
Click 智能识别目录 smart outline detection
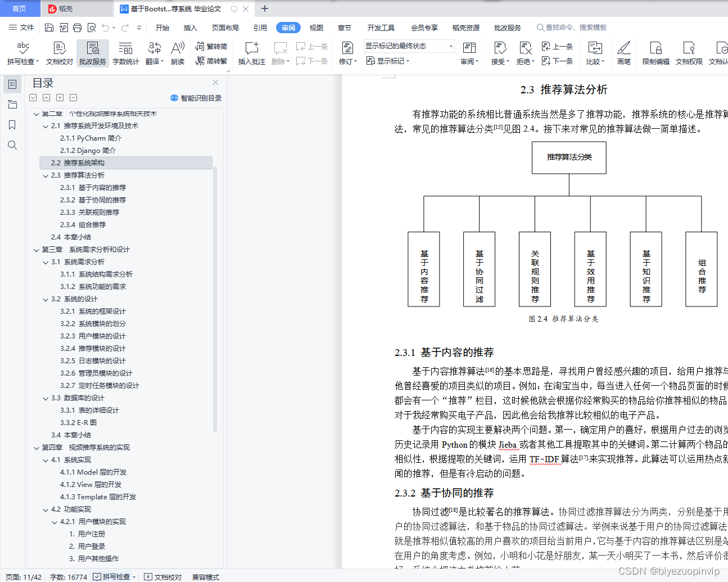click(196, 98)
